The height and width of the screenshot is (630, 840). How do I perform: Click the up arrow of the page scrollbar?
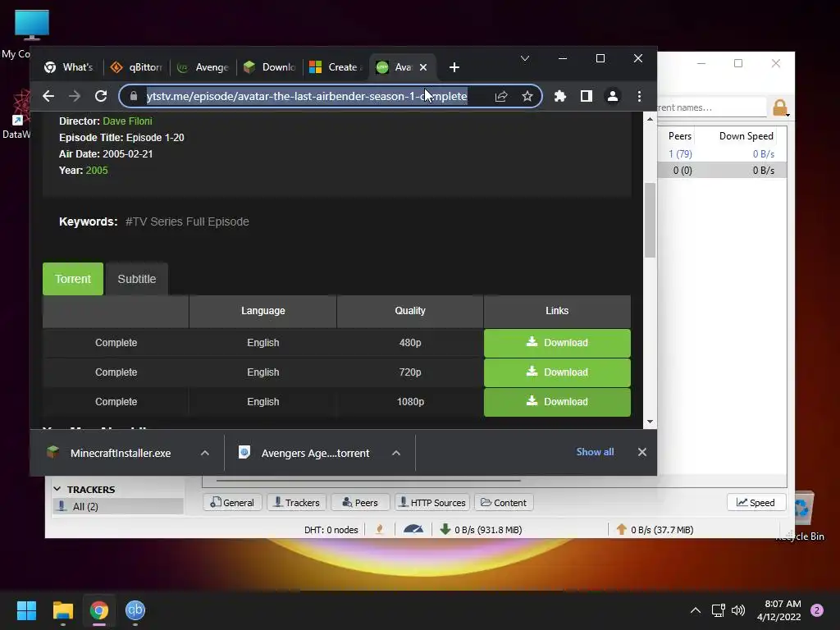(650, 119)
